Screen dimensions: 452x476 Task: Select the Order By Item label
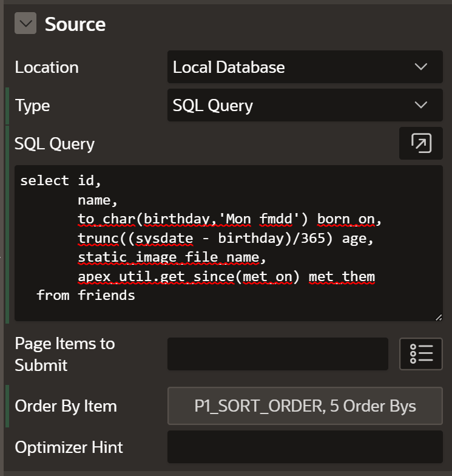tap(66, 406)
